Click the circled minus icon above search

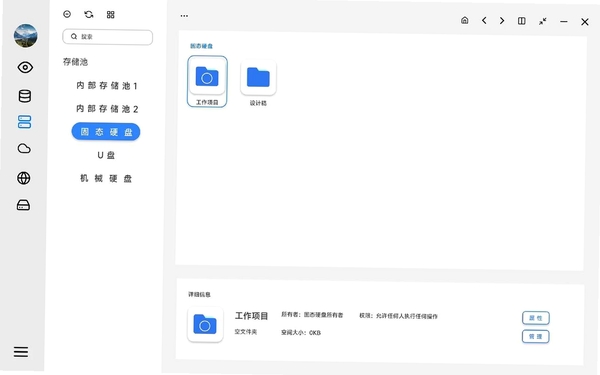[x=67, y=14]
